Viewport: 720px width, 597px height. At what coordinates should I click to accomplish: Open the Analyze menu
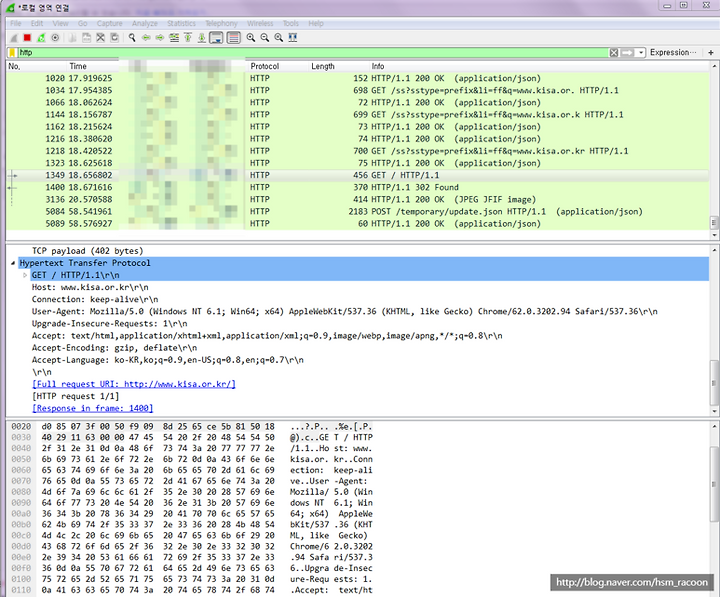[145, 23]
